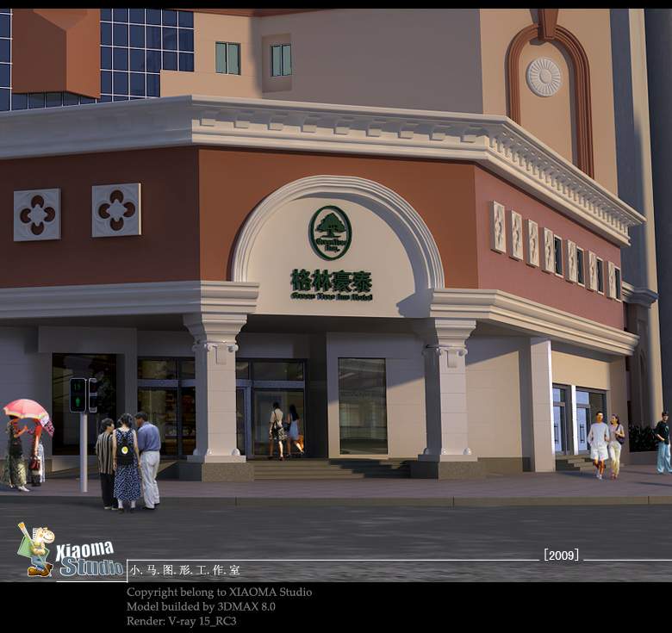The width and height of the screenshot is (672, 633).
Task: Click the '小.马.图.形.工.作.室' caption text
Action: [184, 570]
